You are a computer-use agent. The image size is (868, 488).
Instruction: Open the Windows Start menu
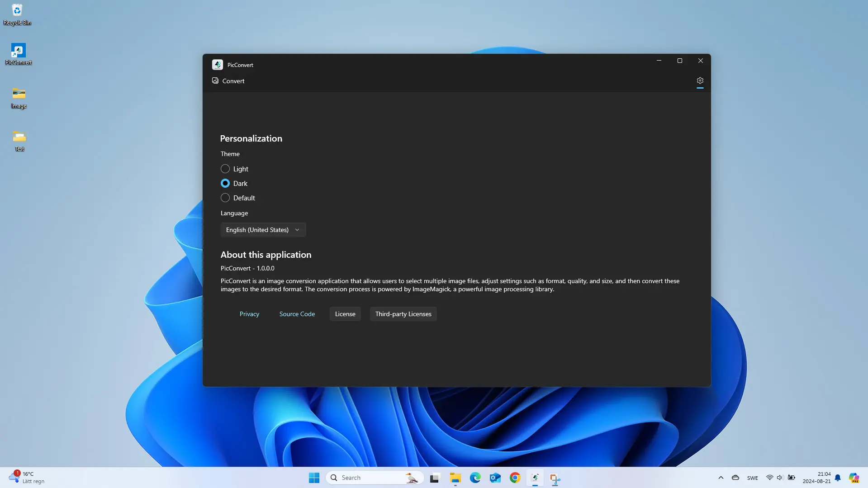tap(314, 478)
